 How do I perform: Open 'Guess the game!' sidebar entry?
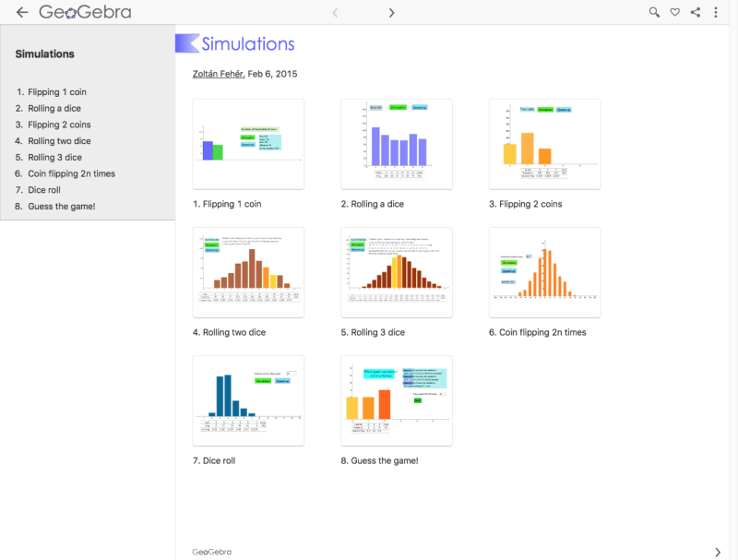[61, 206]
